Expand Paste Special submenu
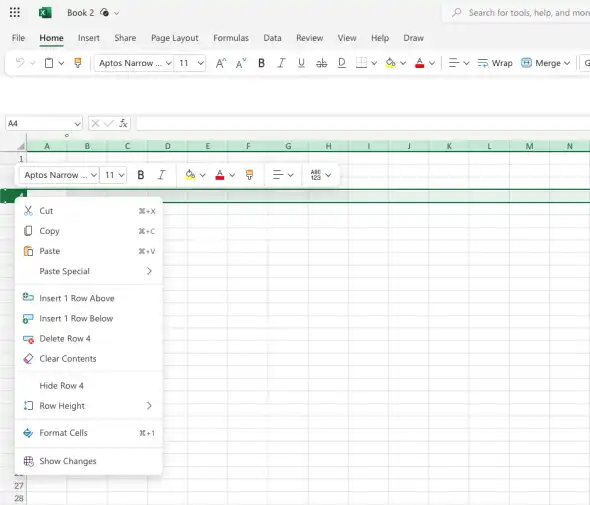This screenshot has width=590, height=505. coord(89,271)
